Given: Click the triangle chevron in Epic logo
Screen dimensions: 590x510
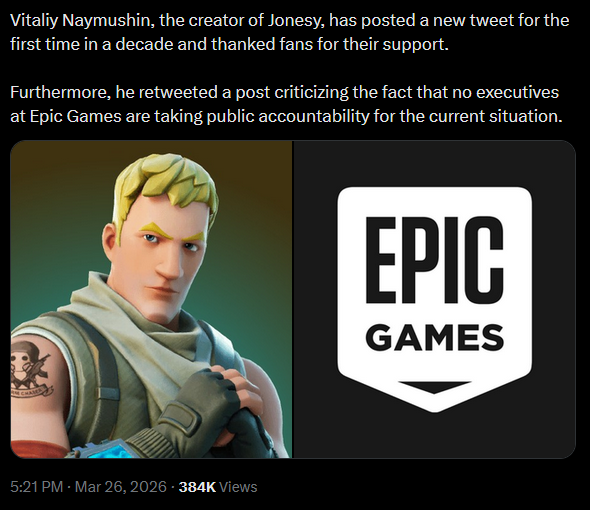Looking at the screenshot, I should (x=434, y=387).
